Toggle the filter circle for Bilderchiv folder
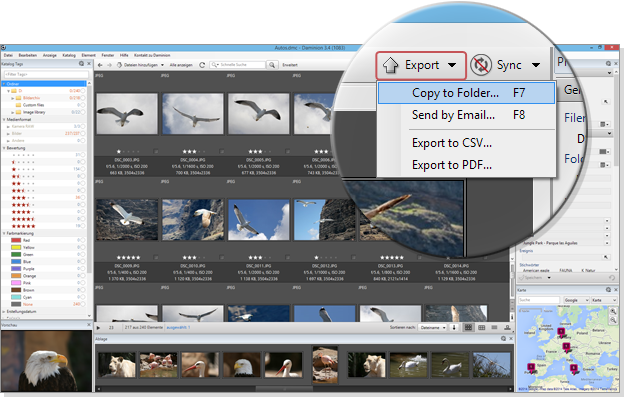The image size is (624, 397). click(x=83, y=98)
